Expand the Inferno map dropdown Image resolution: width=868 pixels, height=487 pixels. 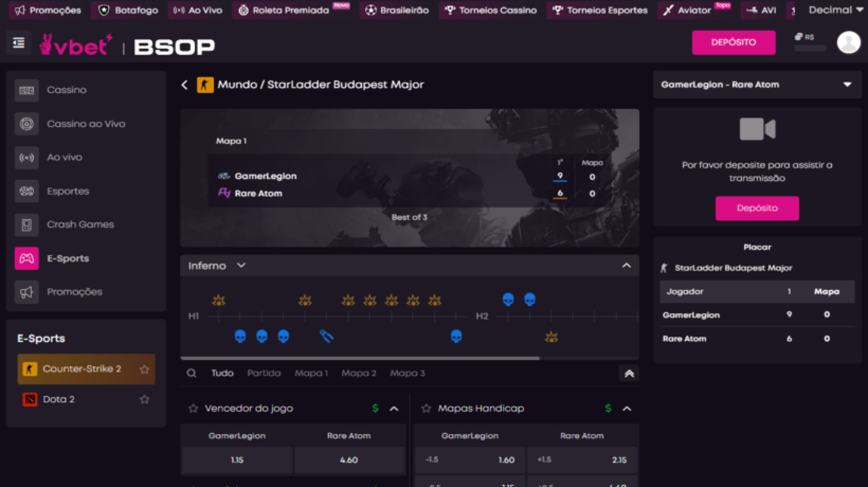(x=241, y=265)
